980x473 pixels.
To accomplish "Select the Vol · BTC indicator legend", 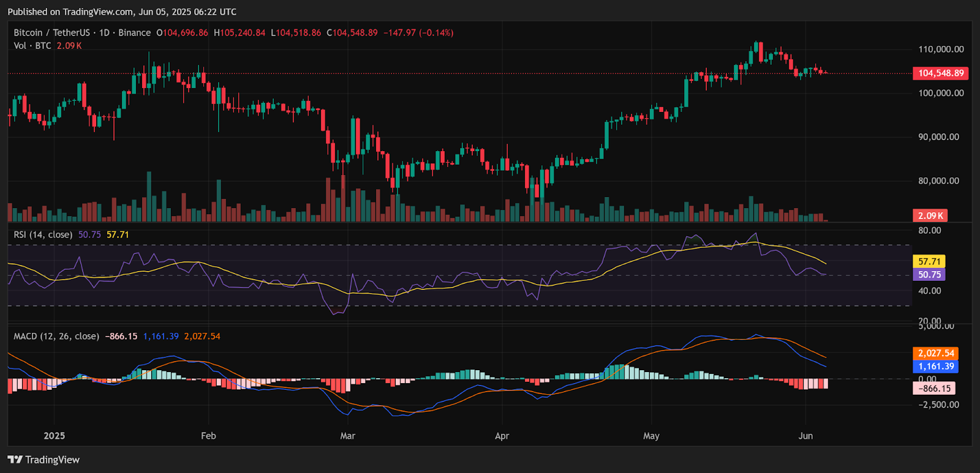I will (32, 46).
